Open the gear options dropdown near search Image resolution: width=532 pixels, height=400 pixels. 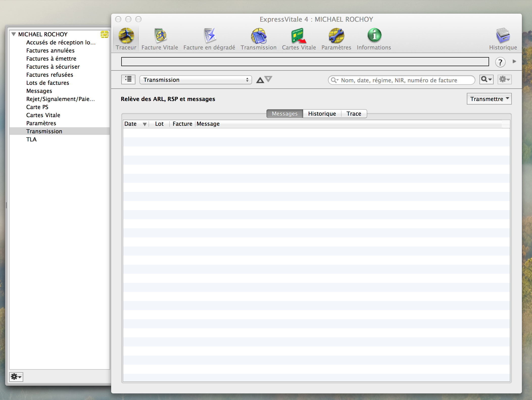505,80
